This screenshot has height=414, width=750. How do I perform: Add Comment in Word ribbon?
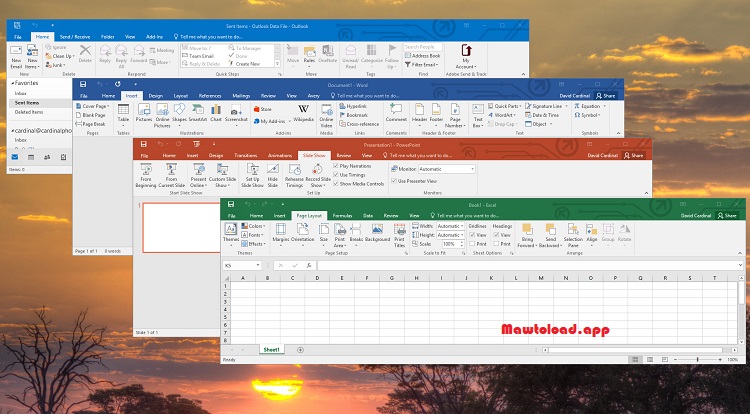396,113
